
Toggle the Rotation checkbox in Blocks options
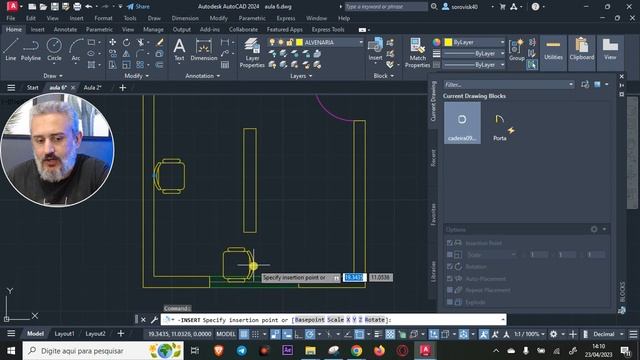point(449,267)
